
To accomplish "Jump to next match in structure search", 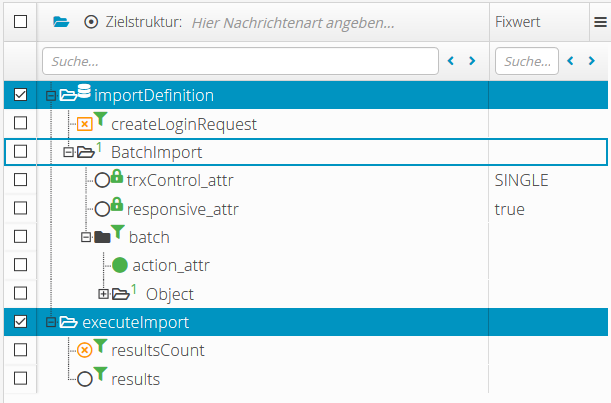I will (x=472, y=61).
